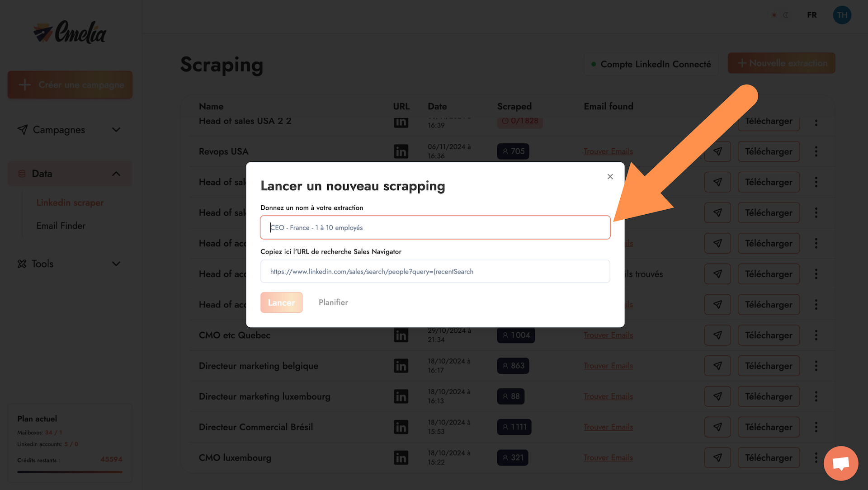
Task: Switch to dark mode moon icon
Action: pyautogui.click(x=786, y=15)
